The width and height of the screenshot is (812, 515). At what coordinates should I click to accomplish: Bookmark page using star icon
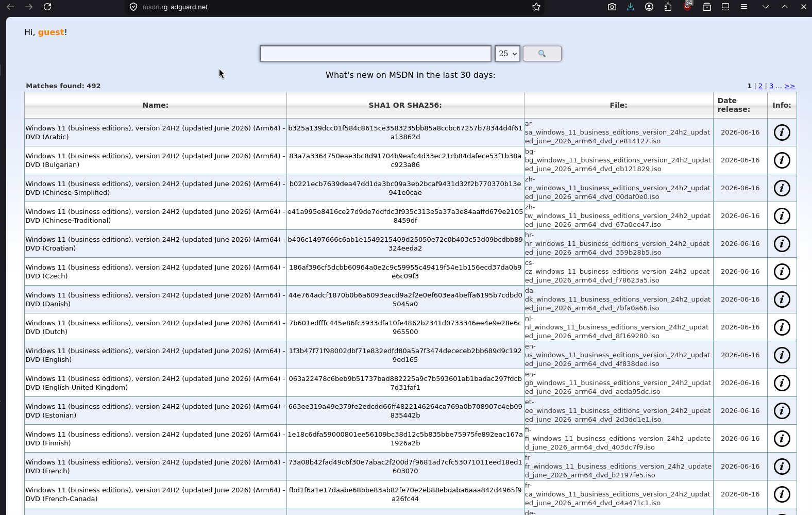coord(536,7)
